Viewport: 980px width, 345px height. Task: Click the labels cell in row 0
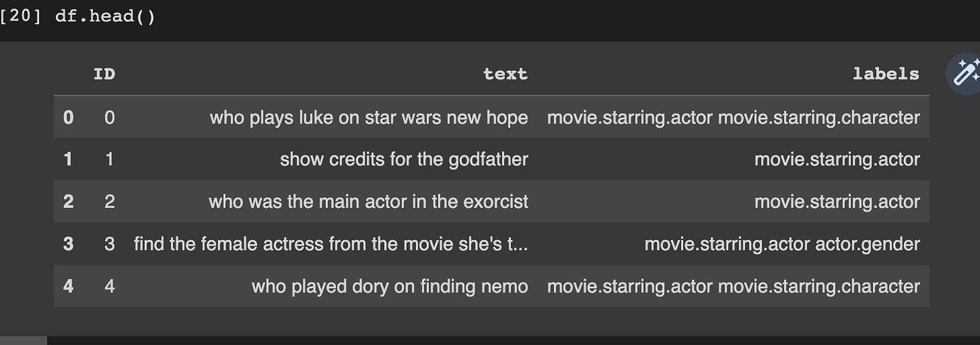click(733, 117)
